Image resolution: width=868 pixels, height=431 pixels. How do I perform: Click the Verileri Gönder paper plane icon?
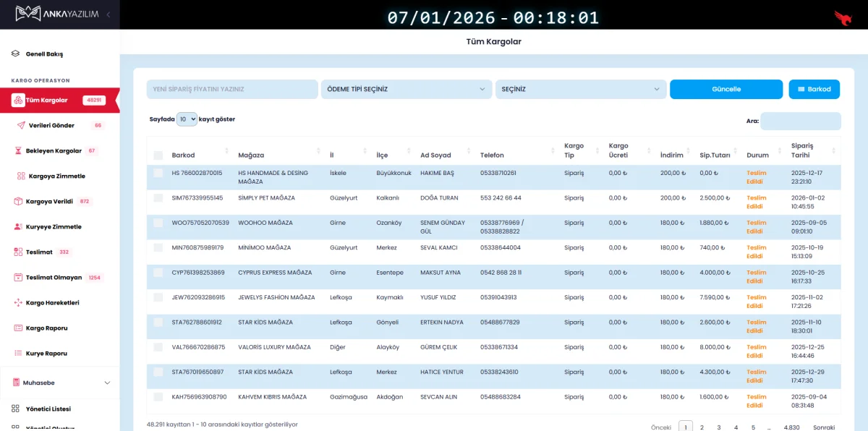coord(21,126)
